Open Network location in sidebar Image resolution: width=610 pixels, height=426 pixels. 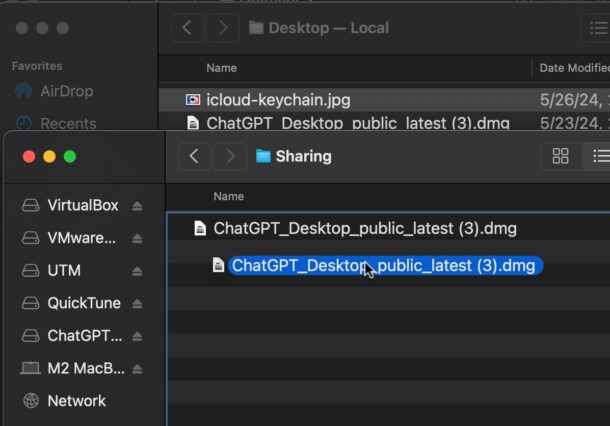click(76, 400)
